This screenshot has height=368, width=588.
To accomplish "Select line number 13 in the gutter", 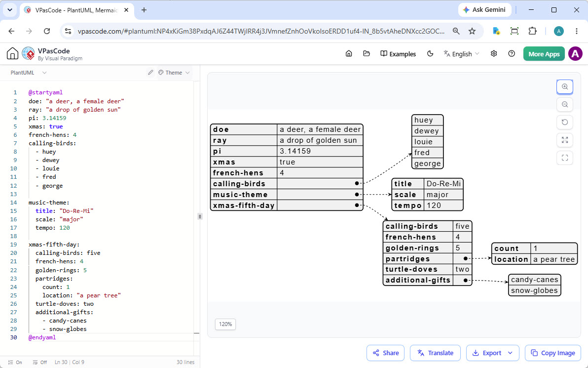I will (x=13, y=194).
